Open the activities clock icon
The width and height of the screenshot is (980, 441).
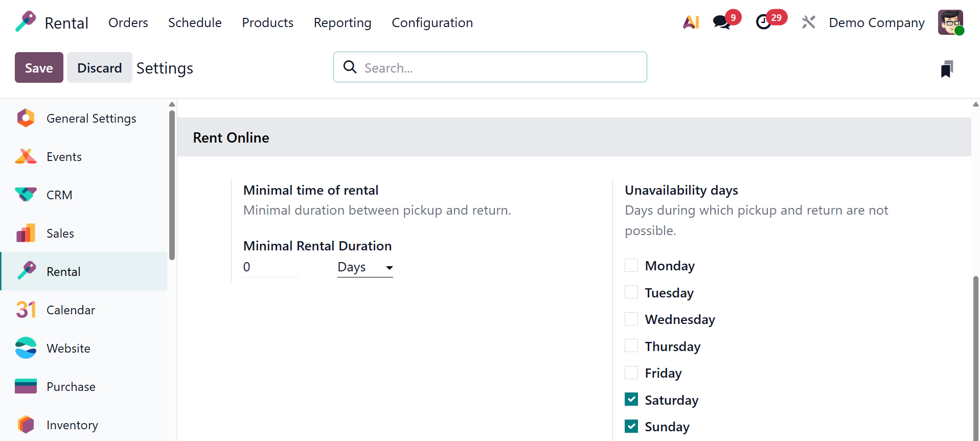764,22
